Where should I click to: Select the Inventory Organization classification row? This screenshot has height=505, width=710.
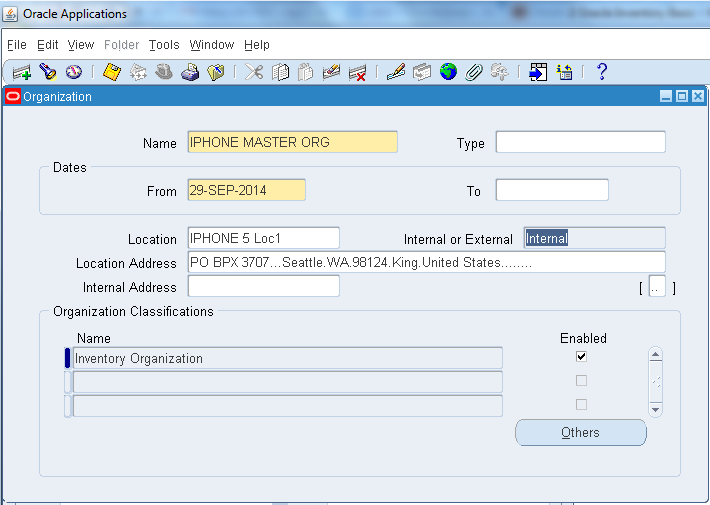288,358
